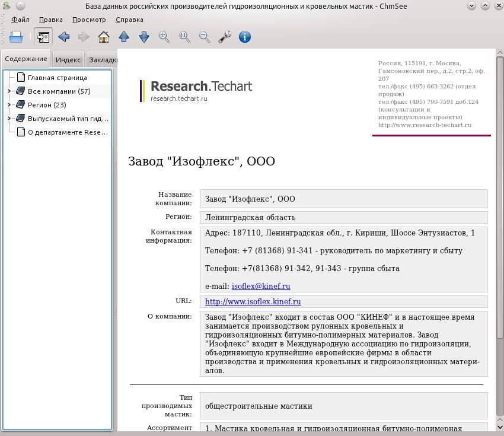Toggle the sidebar panel button
The height and width of the screenshot is (436, 504).
point(43,37)
